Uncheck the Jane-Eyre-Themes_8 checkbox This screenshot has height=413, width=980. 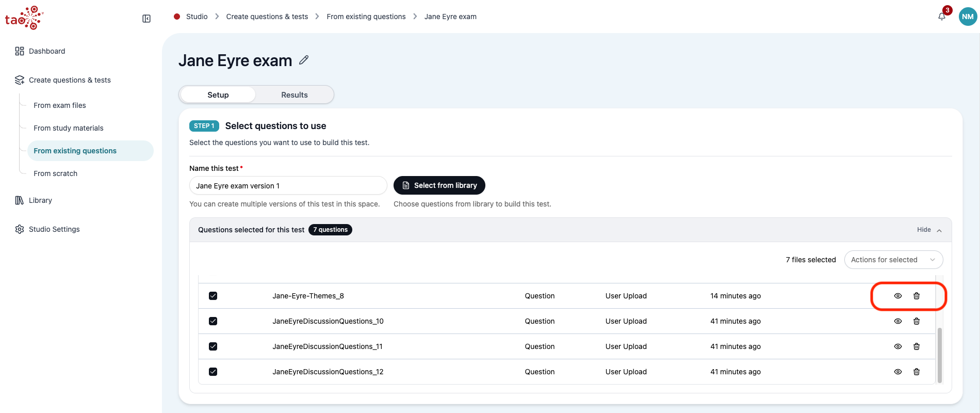213,296
